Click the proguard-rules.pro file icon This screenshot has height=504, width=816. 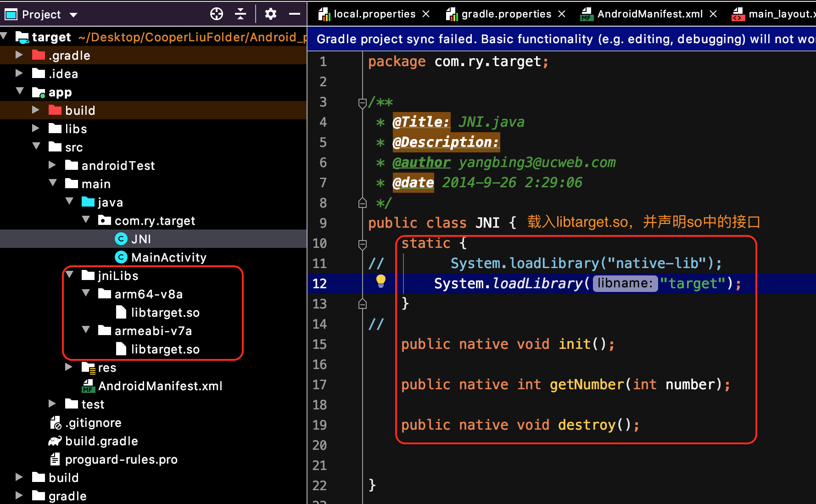[x=55, y=459]
